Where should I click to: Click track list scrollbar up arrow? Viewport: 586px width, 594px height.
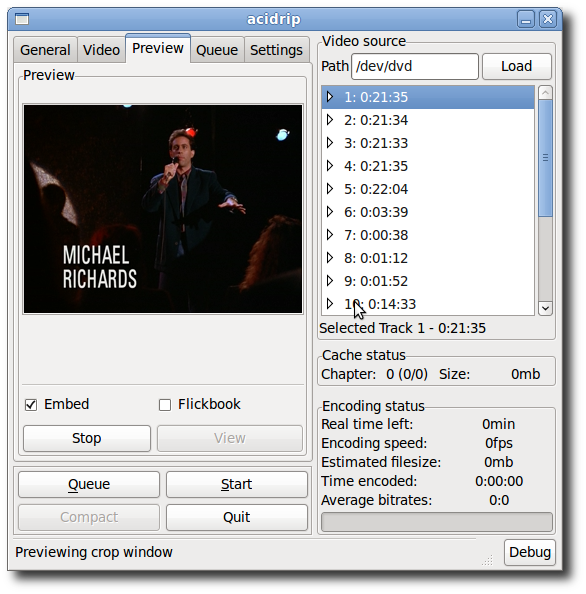pos(545,93)
